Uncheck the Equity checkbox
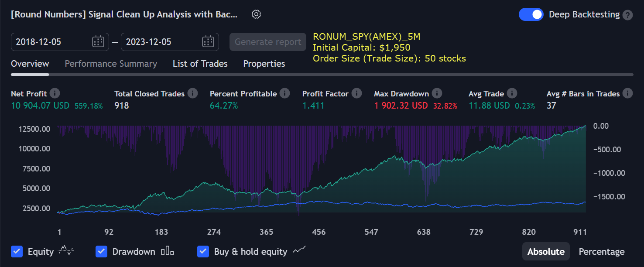The image size is (644, 267). (x=17, y=251)
